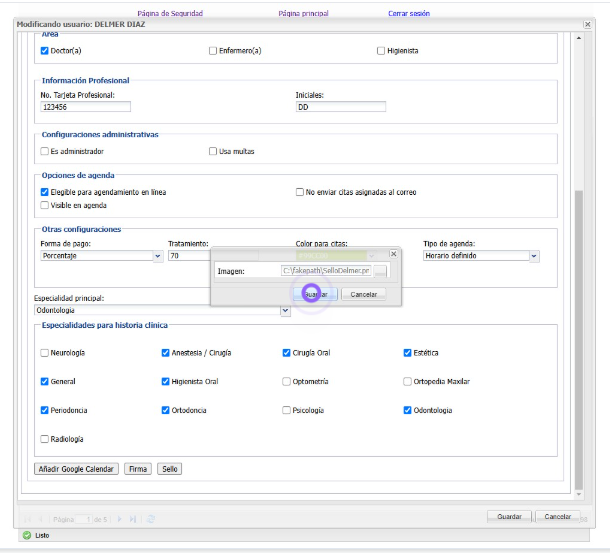Click the refresh icon in pagination bar

coord(151,519)
